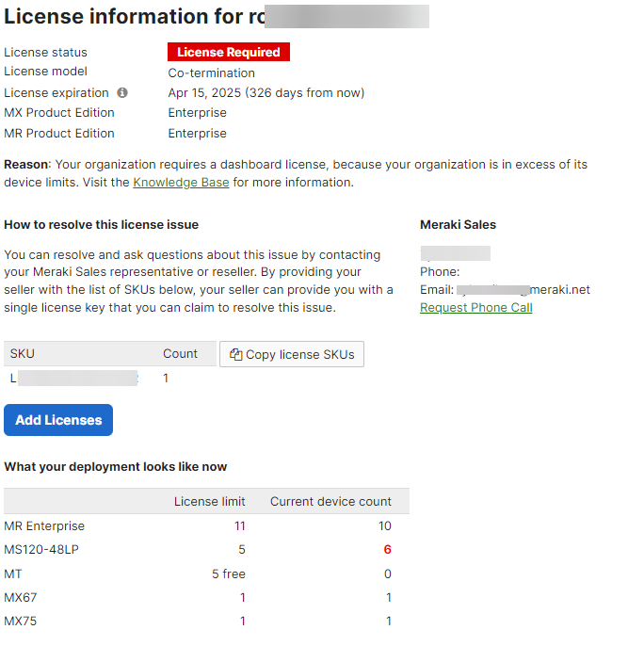Click the meraki.net email address

(523, 290)
